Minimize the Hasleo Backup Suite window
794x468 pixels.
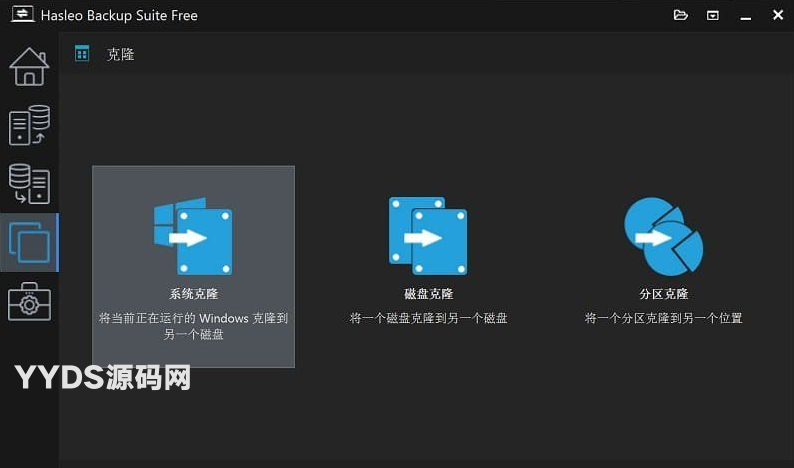[x=745, y=15]
